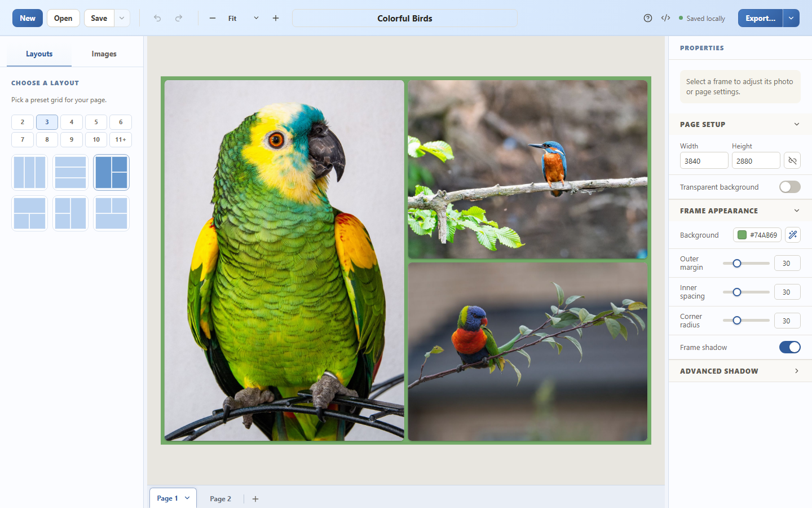Viewport: 812px width, 508px height.
Task: Open help via the question mark icon
Action: coord(648,18)
